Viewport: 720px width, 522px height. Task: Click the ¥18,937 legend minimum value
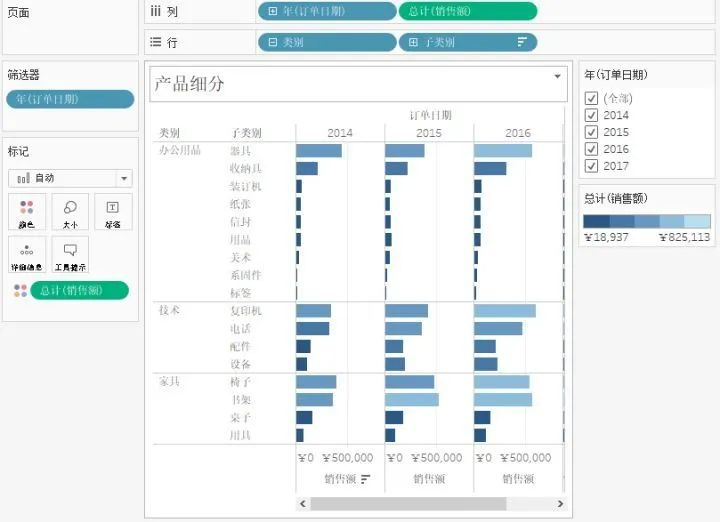[606, 237]
